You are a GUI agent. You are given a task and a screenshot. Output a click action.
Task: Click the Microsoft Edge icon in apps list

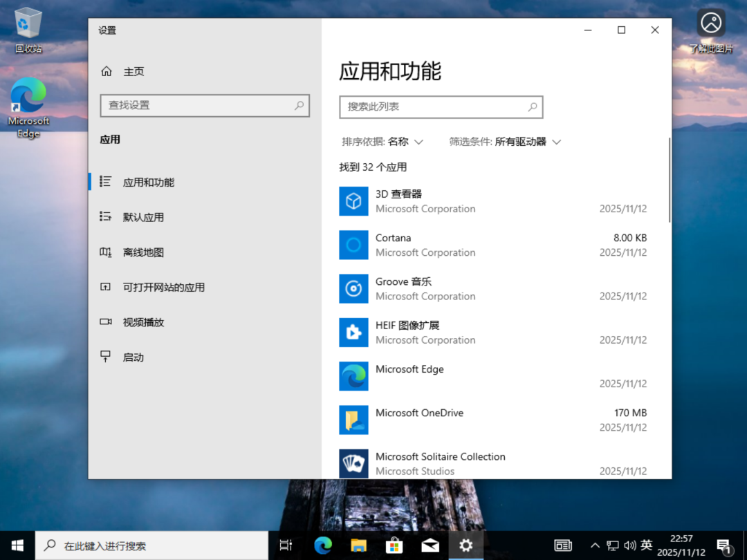(353, 376)
